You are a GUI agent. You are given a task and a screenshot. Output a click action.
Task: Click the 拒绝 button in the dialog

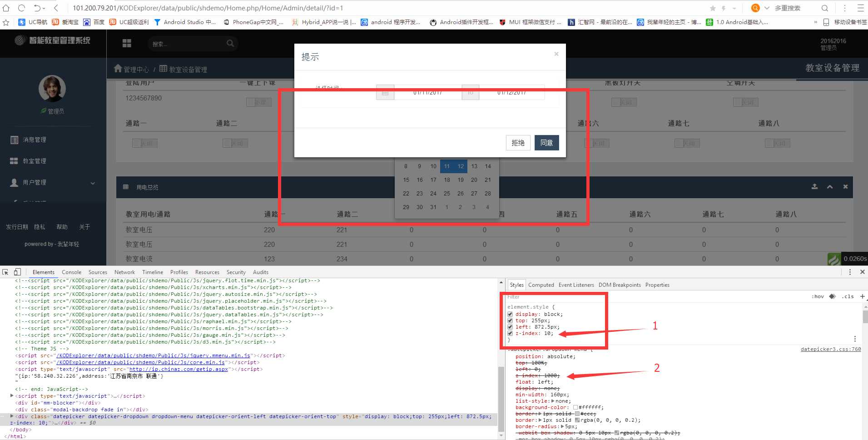point(518,143)
